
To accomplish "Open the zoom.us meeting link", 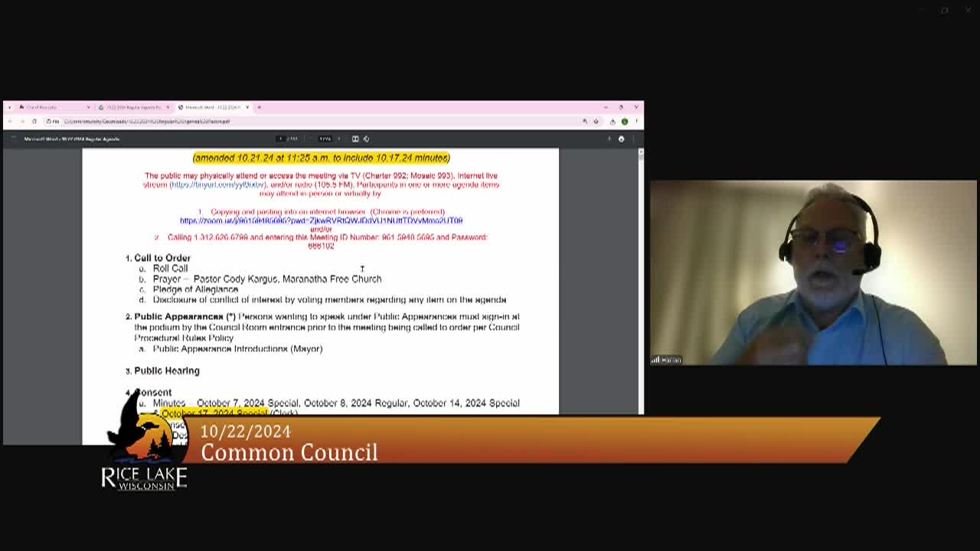I will pos(321,220).
